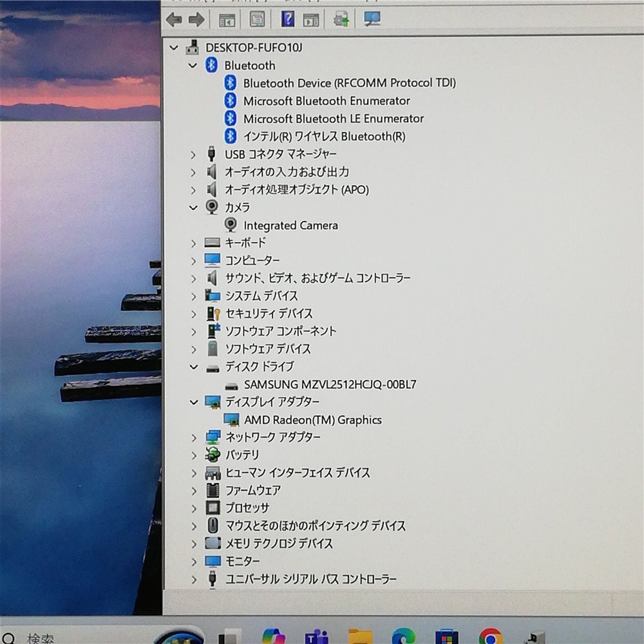Toggle the console tree pane icon

[x=226, y=19]
